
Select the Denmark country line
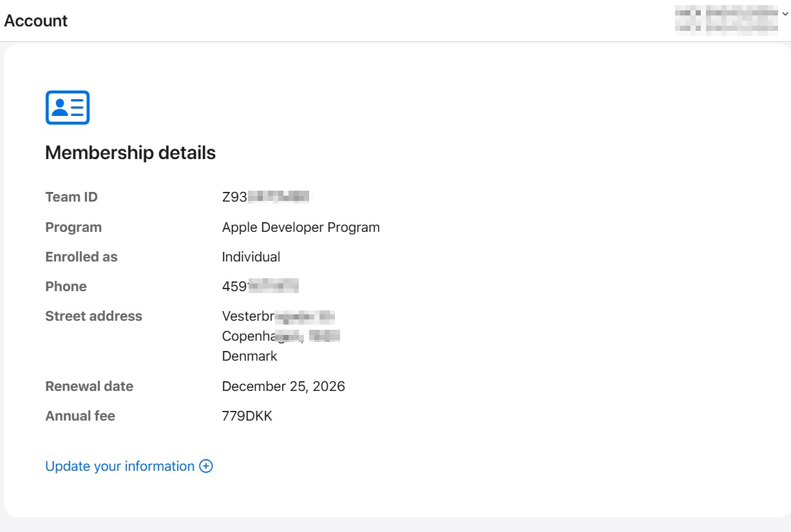coord(250,356)
